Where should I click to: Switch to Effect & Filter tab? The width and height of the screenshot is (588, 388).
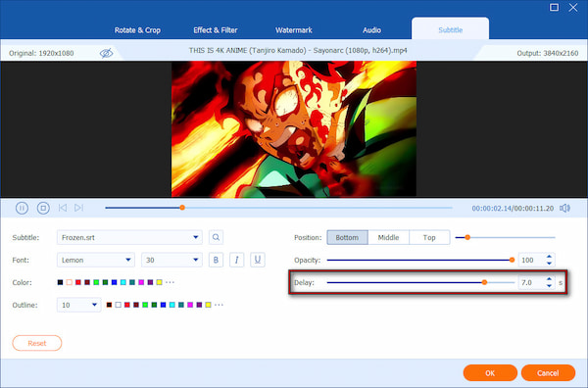216,30
